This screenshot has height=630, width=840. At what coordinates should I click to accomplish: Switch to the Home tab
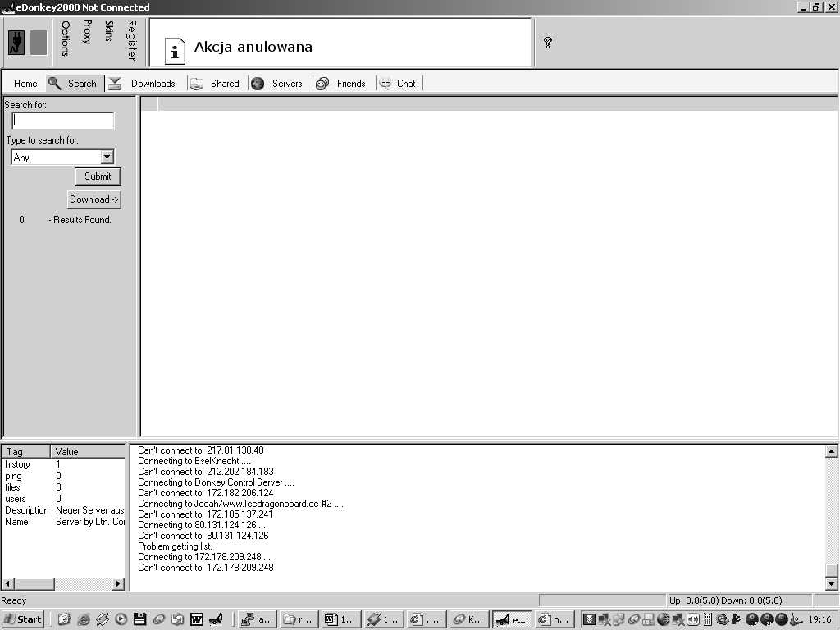[25, 84]
